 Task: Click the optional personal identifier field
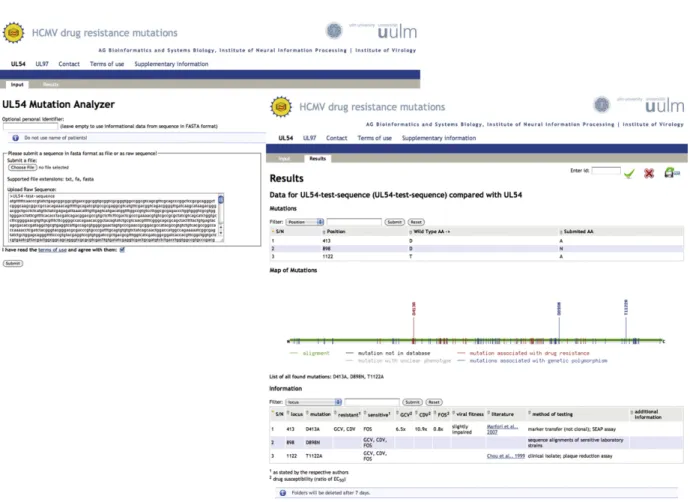click(30, 127)
